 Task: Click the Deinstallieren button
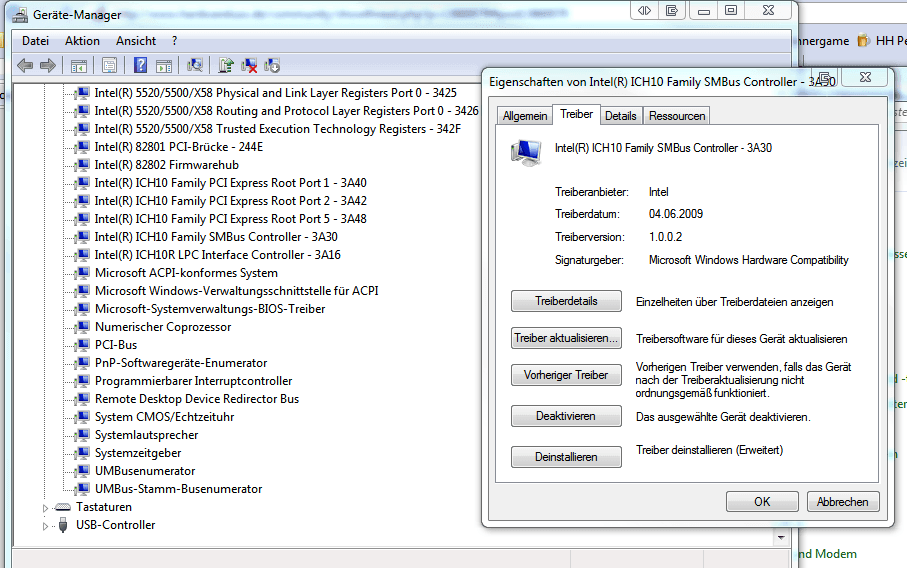click(x=566, y=457)
